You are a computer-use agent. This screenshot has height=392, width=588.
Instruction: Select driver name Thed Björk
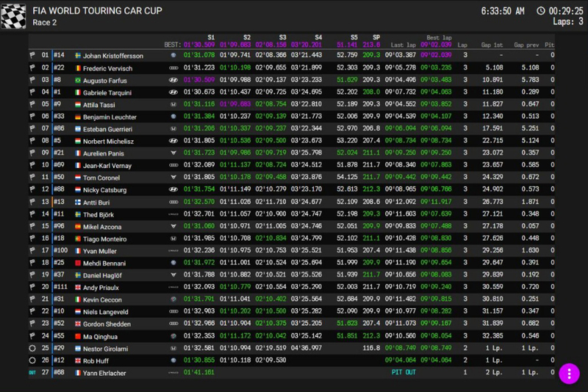tap(98, 214)
